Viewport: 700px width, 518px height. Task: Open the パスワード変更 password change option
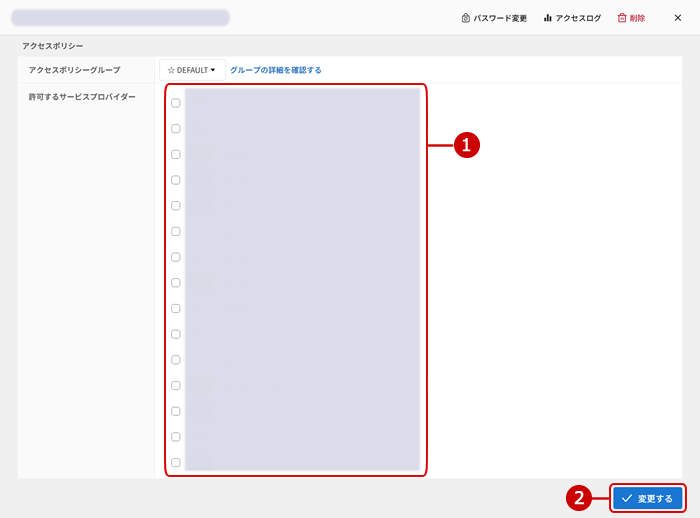coord(494,18)
